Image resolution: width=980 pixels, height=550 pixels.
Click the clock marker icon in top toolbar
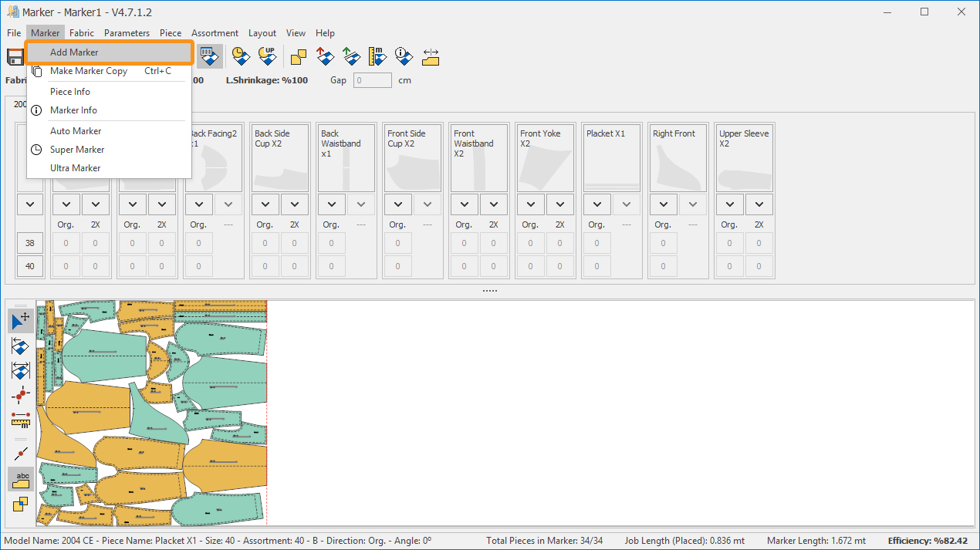[241, 56]
